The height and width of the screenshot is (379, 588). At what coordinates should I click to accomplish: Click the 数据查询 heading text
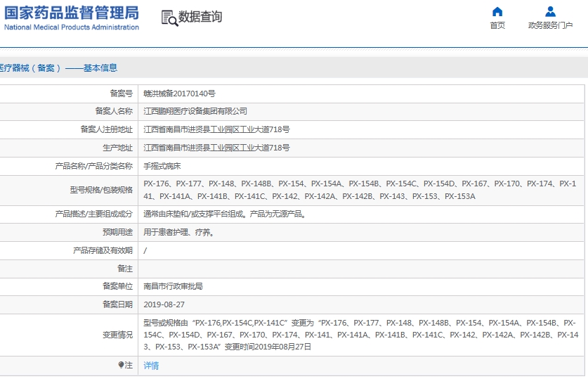click(x=200, y=17)
